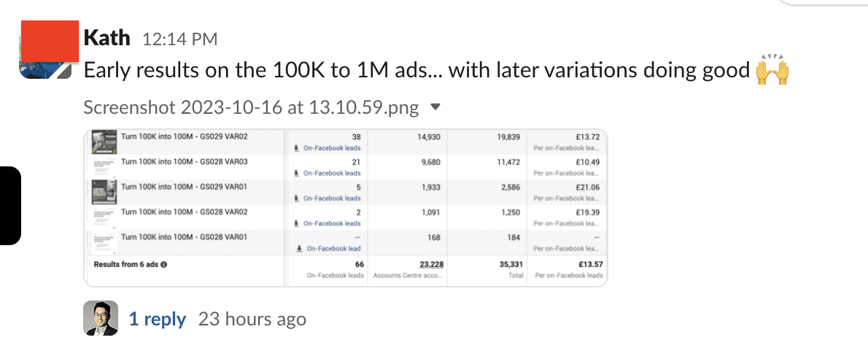Click the black tab on the left edge

[9, 205]
